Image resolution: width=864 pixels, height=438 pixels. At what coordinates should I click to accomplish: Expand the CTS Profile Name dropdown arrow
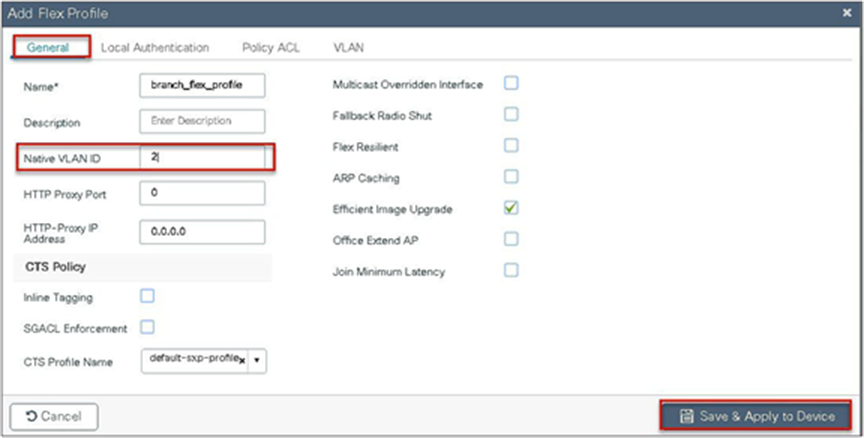[259, 360]
